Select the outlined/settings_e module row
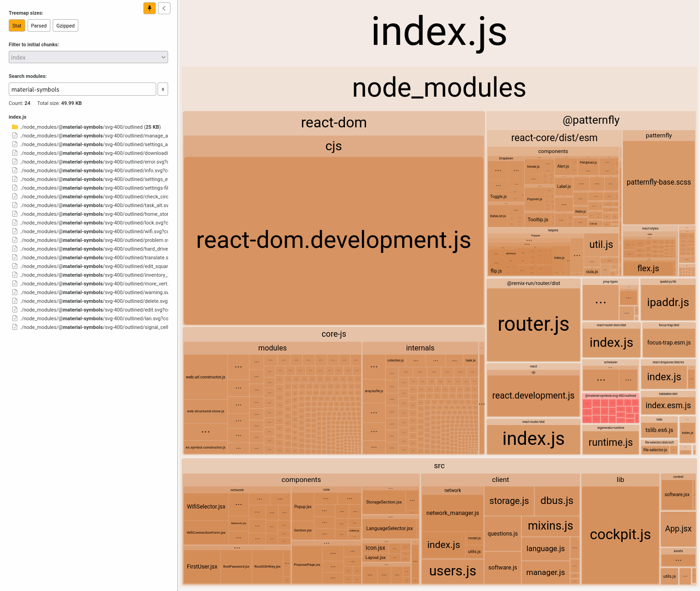Viewport: 700px width, 591px height. point(90,179)
